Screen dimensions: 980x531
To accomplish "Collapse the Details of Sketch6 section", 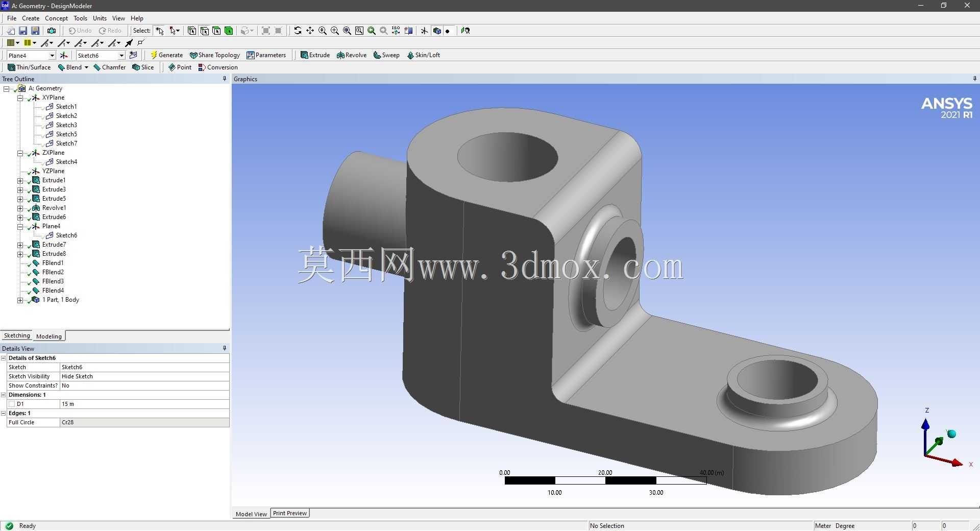I will [x=4, y=358].
